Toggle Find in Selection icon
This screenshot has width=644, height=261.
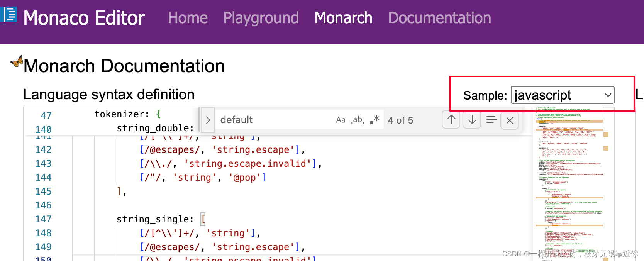[x=491, y=120]
